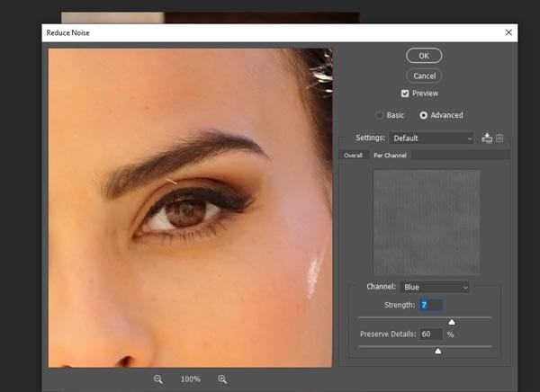This screenshot has height=392, width=540.
Task: Select the Advanced mode radio button
Action: point(424,115)
